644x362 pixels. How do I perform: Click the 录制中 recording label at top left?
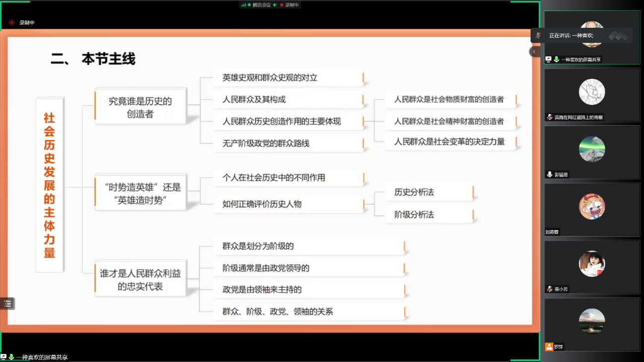pyautogui.click(x=27, y=23)
